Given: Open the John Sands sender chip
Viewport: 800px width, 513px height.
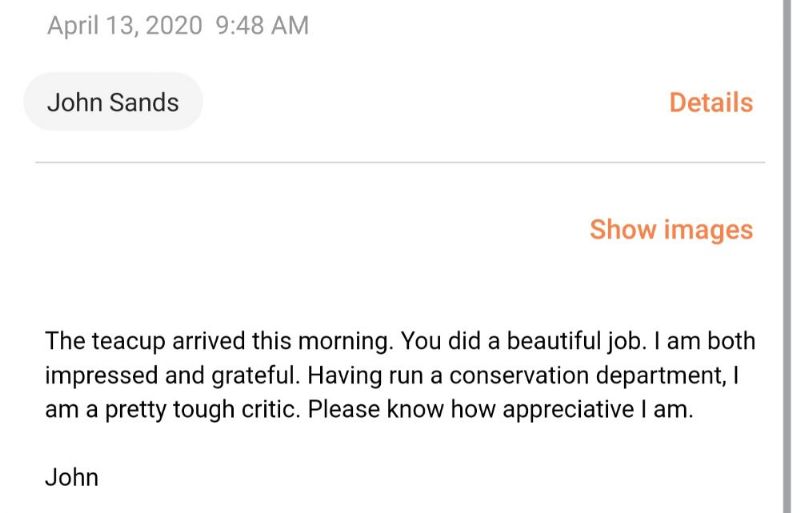Looking at the screenshot, I should point(113,102).
